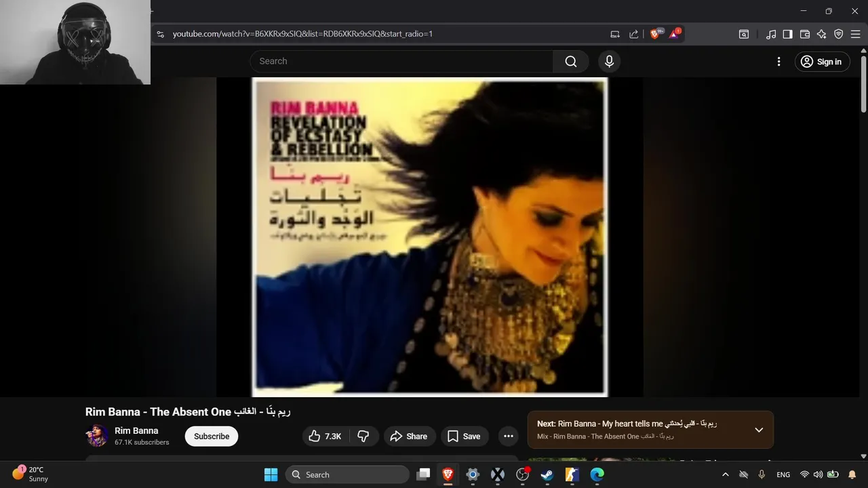Open the Steam taskbar icon
The width and height of the screenshot is (868, 488).
[547, 474]
